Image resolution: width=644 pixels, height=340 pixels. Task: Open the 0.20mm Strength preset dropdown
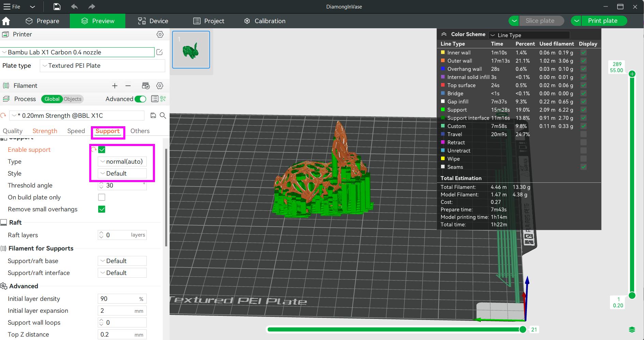click(x=77, y=116)
